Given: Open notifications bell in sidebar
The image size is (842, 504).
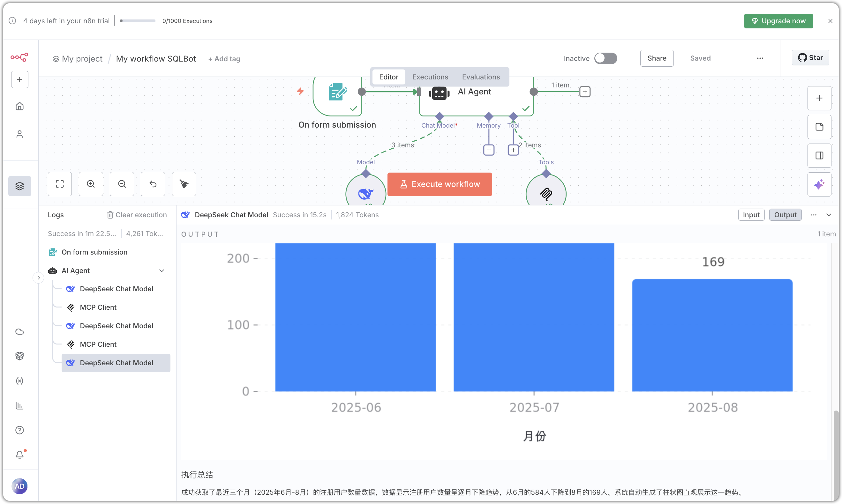Looking at the screenshot, I should (x=20, y=455).
